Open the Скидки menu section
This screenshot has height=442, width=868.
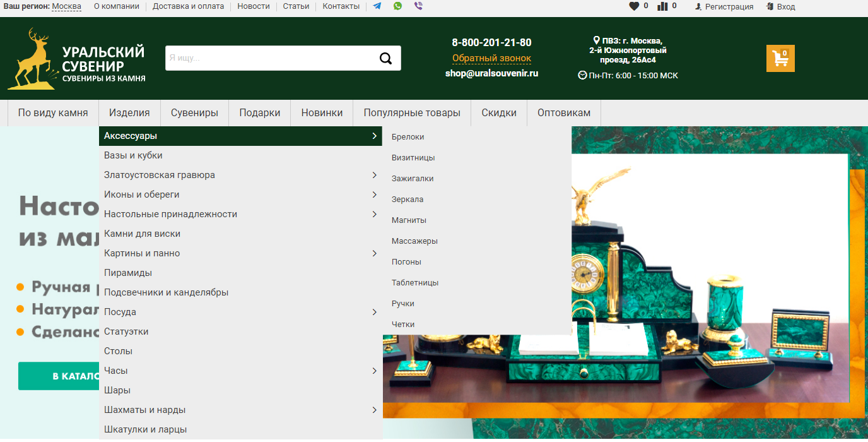(x=499, y=113)
